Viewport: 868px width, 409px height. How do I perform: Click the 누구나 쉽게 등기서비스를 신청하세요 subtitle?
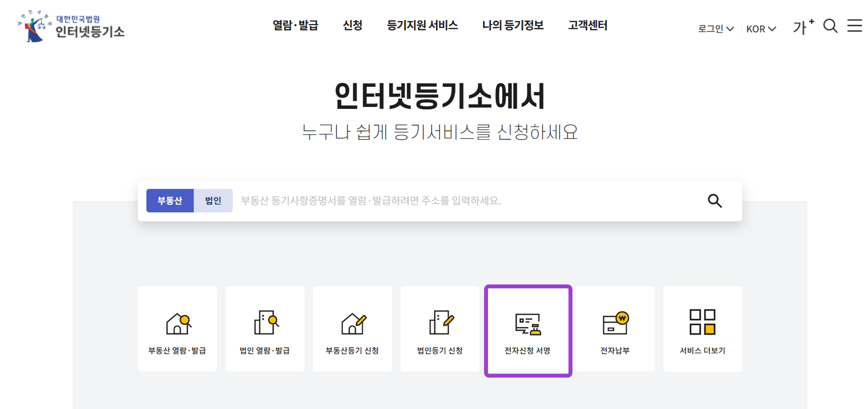pyautogui.click(x=440, y=132)
